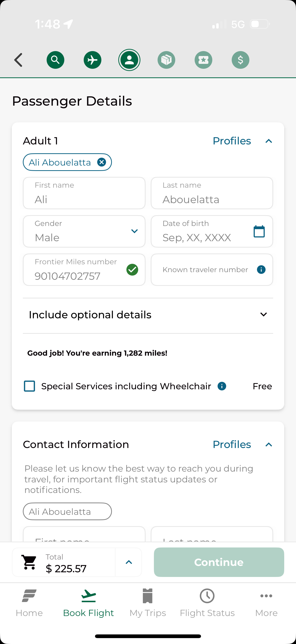Open the search icon at top
Screen dimensions: 296x644
(55, 60)
